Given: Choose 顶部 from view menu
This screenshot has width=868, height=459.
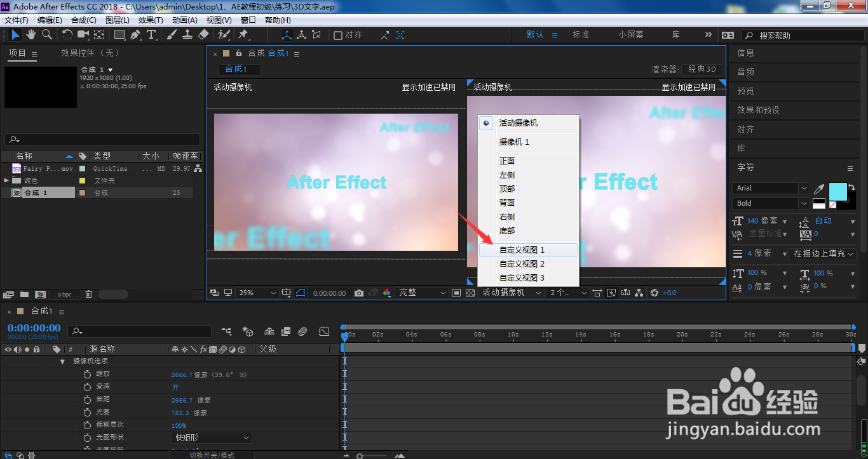Looking at the screenshot, I should 528,189.
